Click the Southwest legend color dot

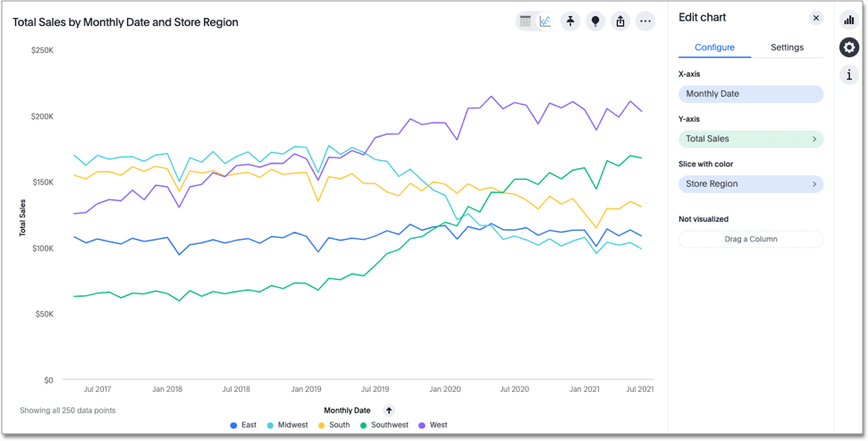(363, 425)
